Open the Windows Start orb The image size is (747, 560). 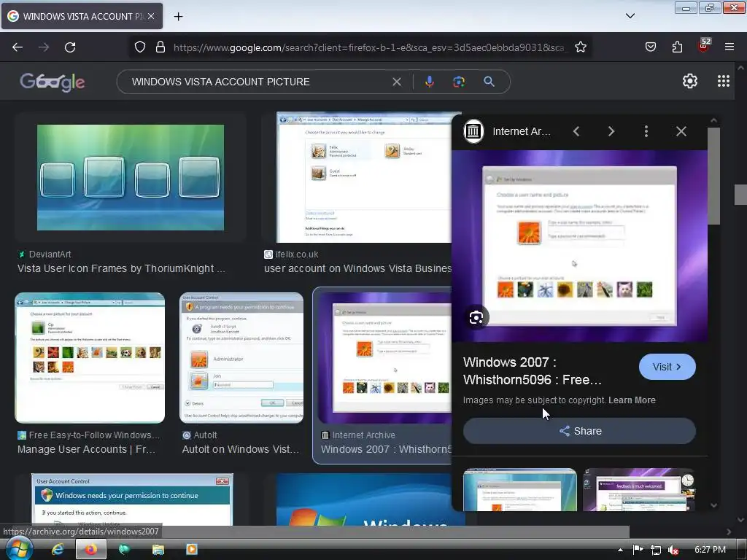18,548
